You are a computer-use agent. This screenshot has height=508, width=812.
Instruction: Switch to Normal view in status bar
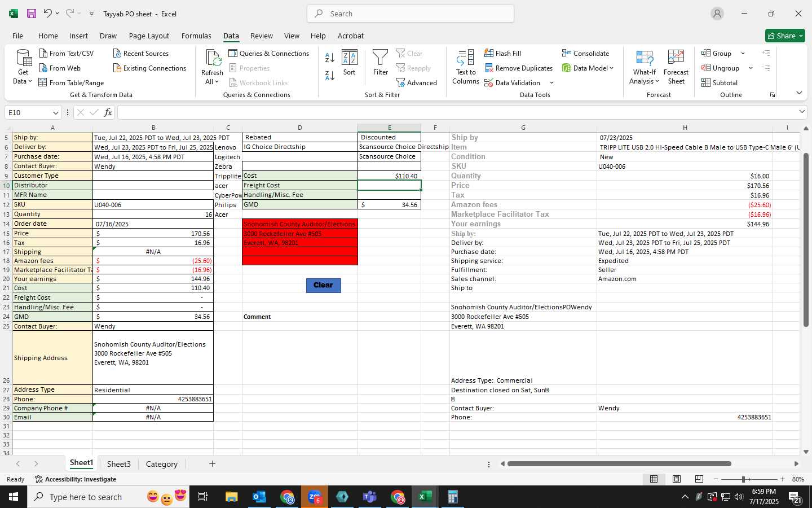pos(654,479)
